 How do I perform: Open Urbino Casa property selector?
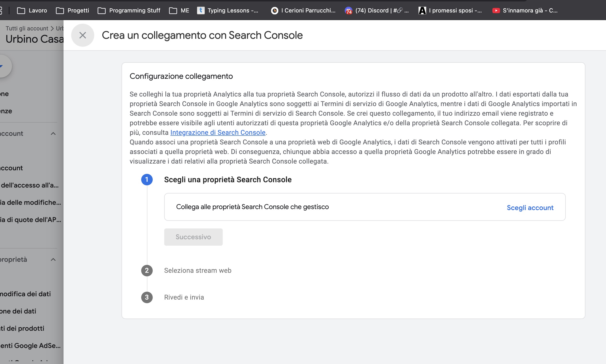(34, 39)
